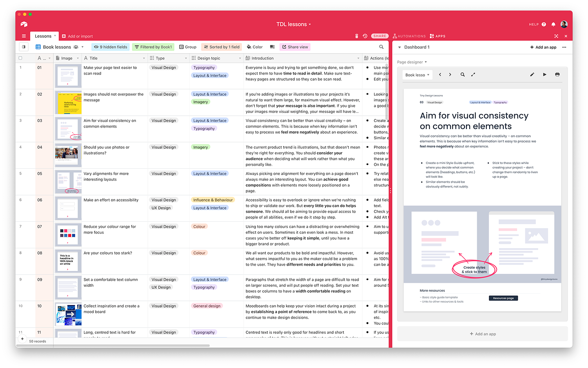Viewport: 588px width, 368px height.
Task: Open the Sorted by 1 field menu
Action: (222, 47)
